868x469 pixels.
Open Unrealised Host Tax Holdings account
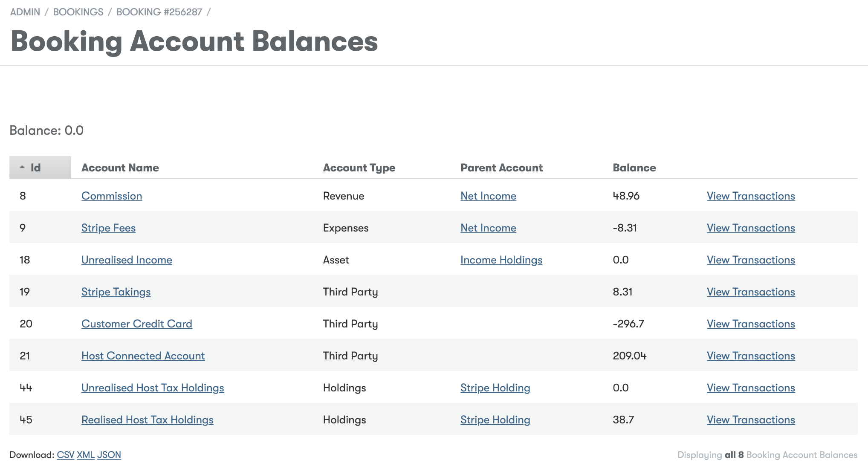[153, 388]
